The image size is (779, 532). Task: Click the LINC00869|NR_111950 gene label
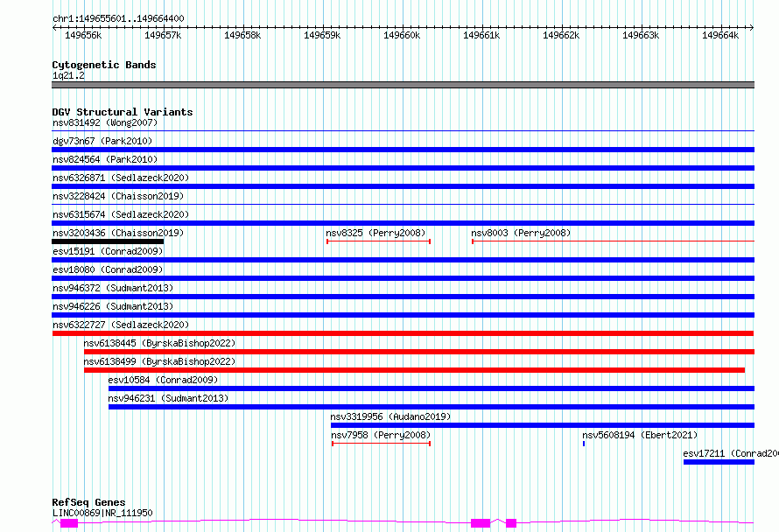click(102, 513)
